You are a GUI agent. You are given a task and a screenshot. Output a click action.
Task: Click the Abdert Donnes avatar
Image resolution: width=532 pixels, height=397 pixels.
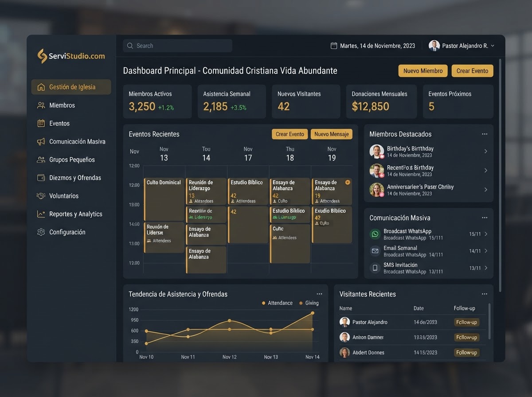[344, 352]
